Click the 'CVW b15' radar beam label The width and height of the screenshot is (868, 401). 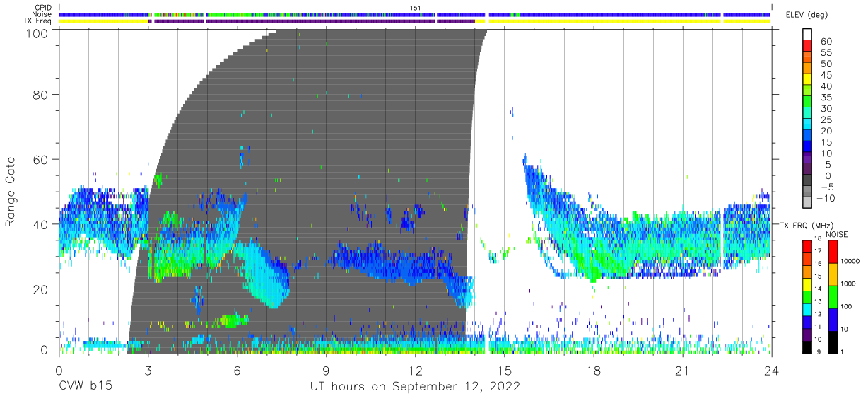click(85, 387)
